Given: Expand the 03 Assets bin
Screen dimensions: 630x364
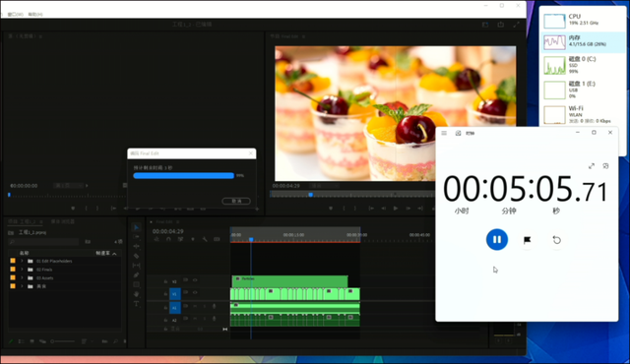Looking at the screenshot, I should pyautogui.click(x=22, y=277).
